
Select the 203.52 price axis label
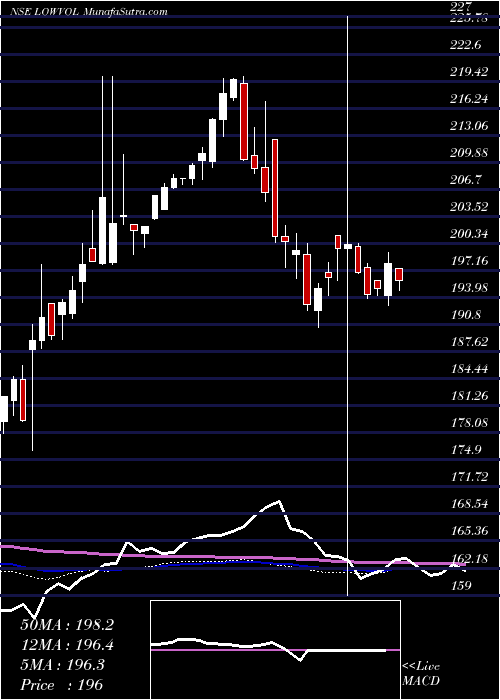click(471, 207)
